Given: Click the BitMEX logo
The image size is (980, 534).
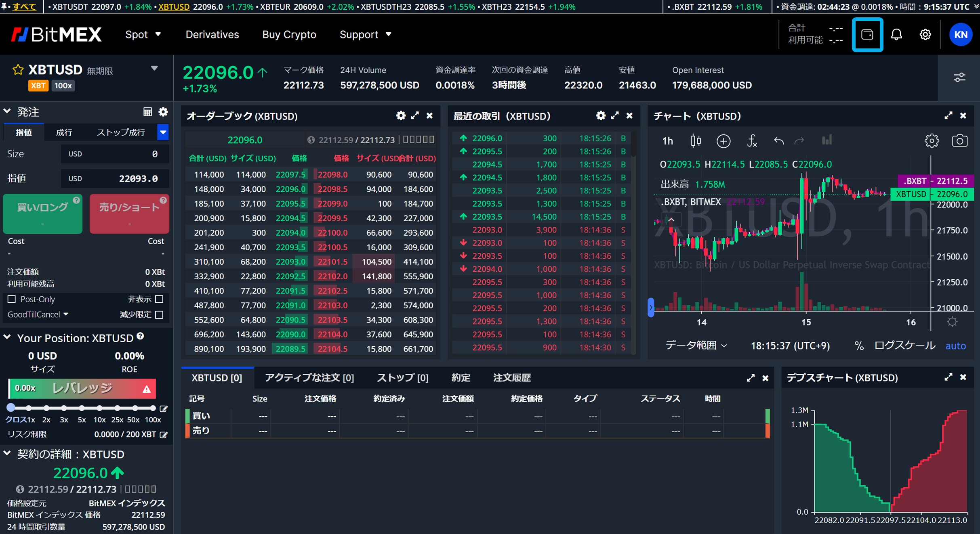Looking at the screenshot, I should coord(56,35).
